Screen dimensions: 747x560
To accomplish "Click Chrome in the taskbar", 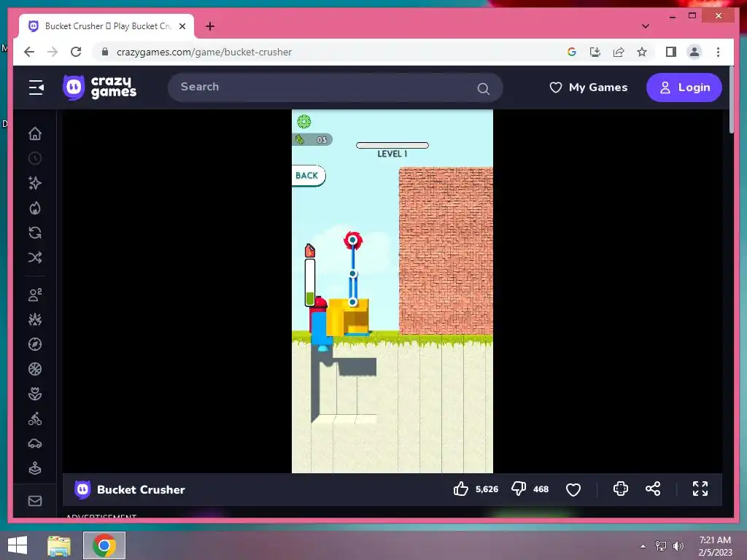I will pos(104,545).
